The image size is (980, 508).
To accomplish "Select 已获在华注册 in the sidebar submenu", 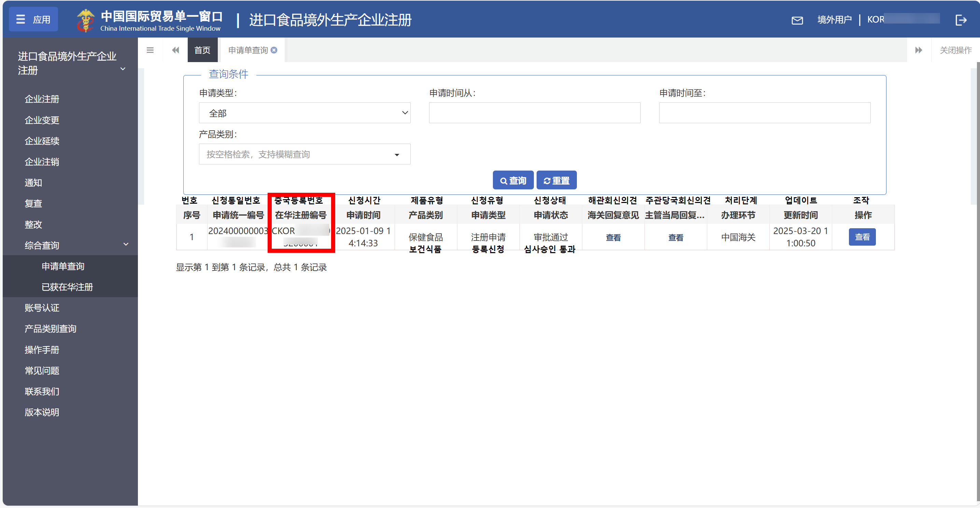I will (x=67, y=287).
